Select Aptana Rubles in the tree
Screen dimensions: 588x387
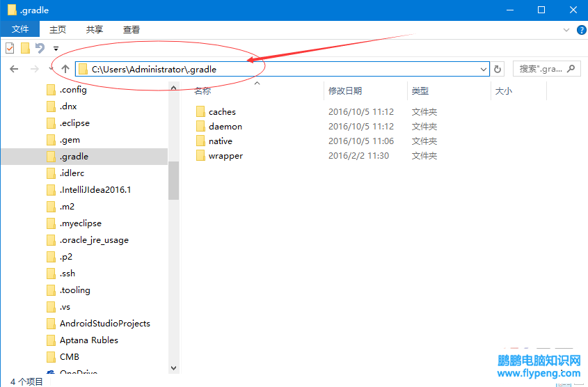[89, 340]
